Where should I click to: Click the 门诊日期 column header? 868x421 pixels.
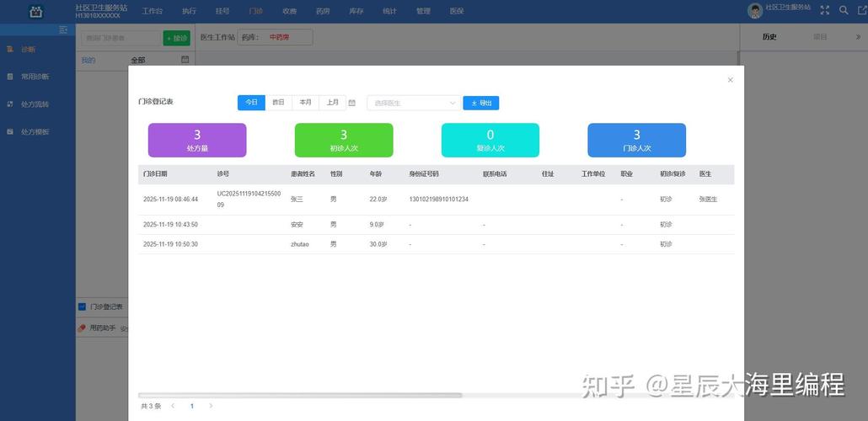(x=155, y=173)
